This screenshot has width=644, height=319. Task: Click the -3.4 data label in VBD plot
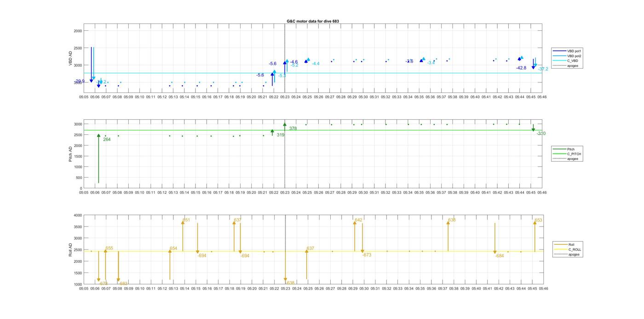pyautogui.click(x=431, y=63)
